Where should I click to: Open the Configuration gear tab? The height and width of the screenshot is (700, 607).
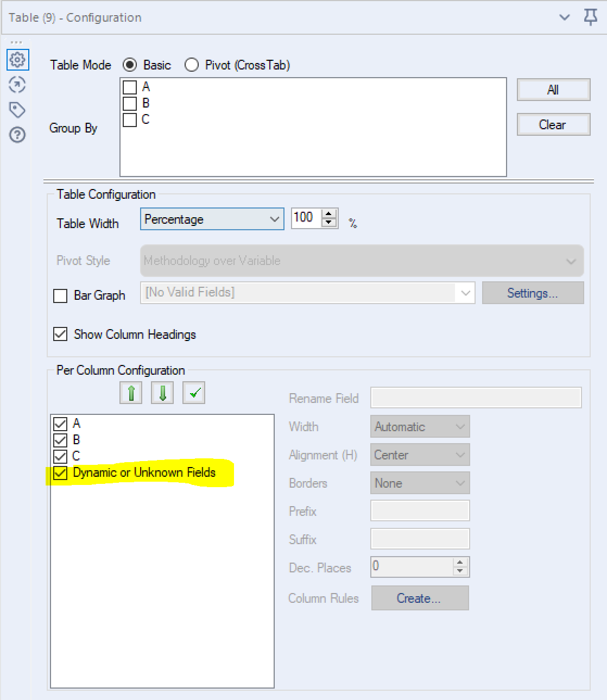pos(17,60)
